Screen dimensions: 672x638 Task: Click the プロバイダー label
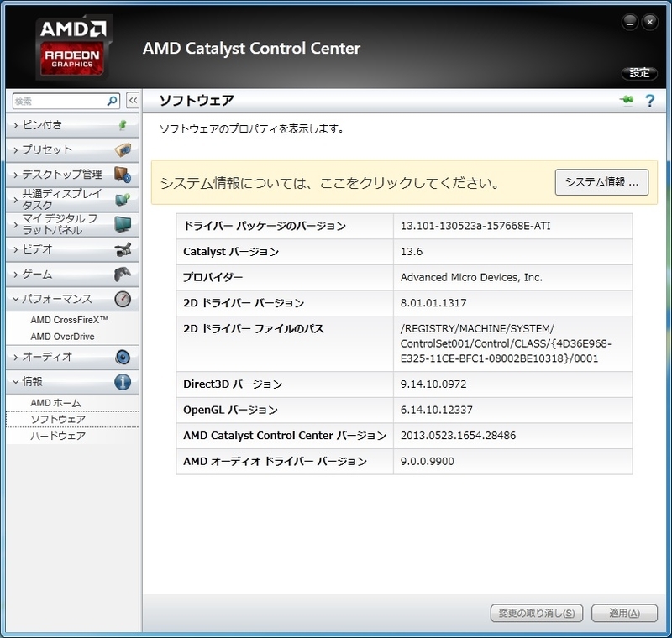pyautogui.click(x=213, y=277)
